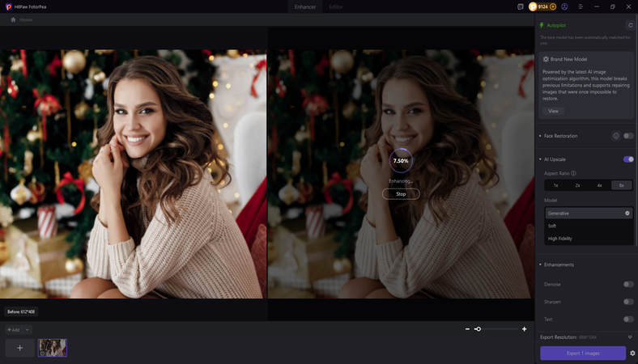Screen dimensions: 638x364
Task: Collapse the AI Upscale section
Action: pos(540,159)
